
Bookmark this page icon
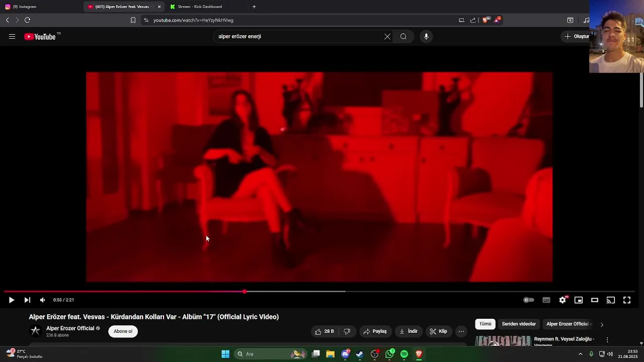point(133,20)
